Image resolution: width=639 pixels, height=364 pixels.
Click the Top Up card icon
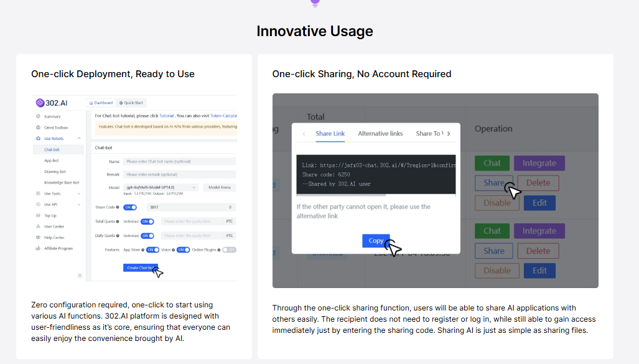point(39,216)
